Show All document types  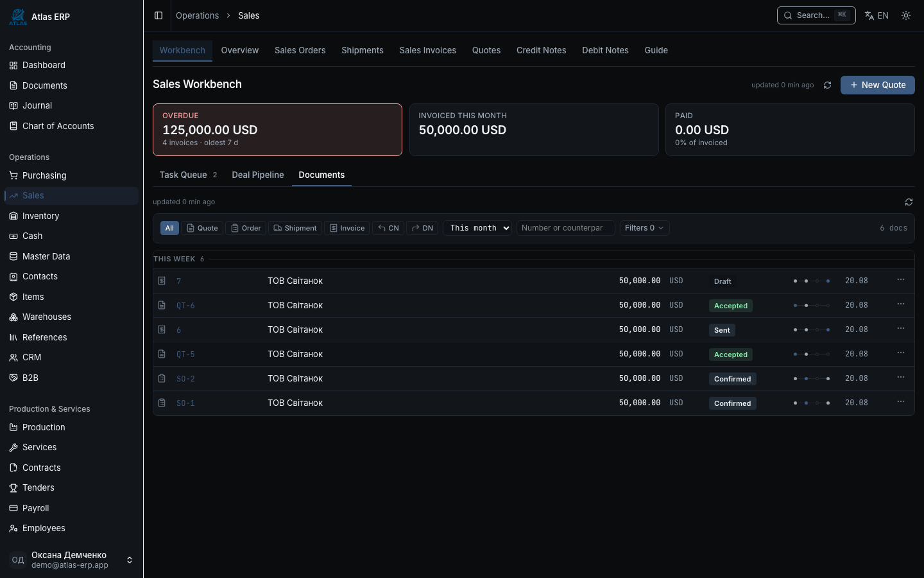169,228
